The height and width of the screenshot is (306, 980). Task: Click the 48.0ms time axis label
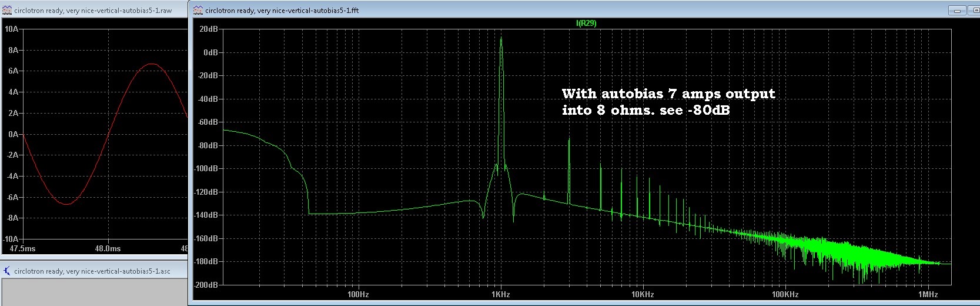pyautogui.click(x=108, y=249)
